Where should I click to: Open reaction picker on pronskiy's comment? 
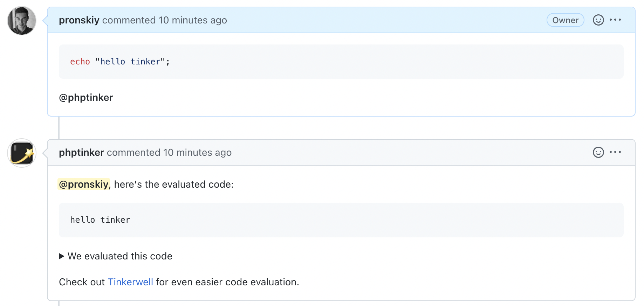pos(598,20)
